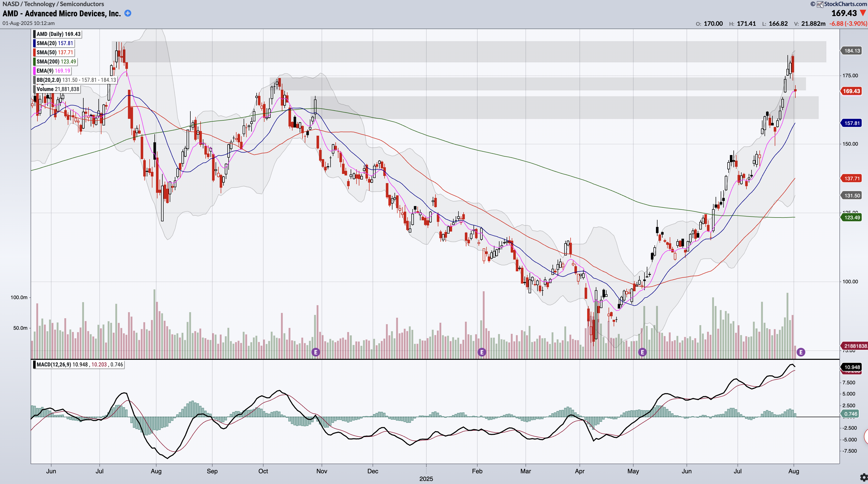Click the red 137.71 price axis tag
The image size is (868, 484).
tap(851, 179)
